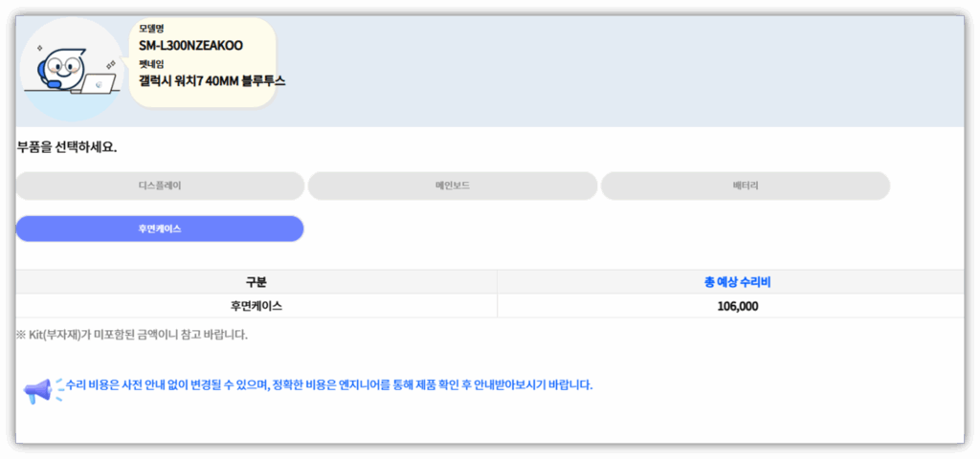Click the Kit(부자재) 미포함 note text
Screen dimensions: 980x459
point(131,335)
